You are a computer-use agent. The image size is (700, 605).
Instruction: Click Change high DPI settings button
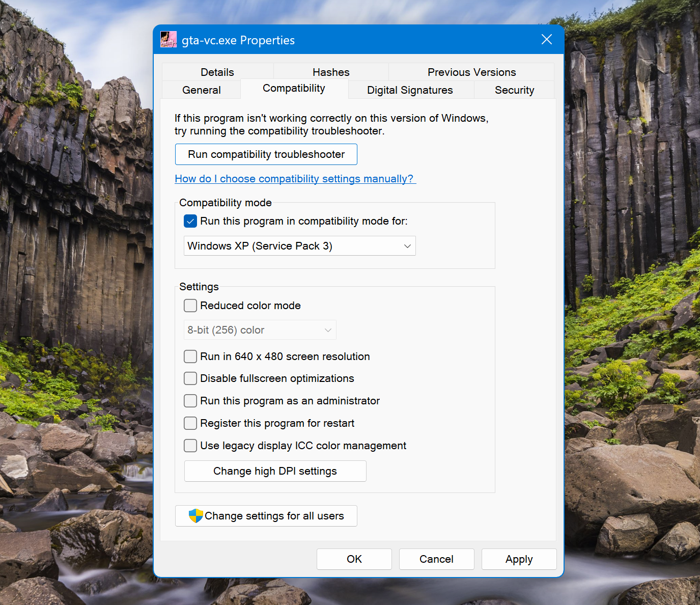click(275, 471)
